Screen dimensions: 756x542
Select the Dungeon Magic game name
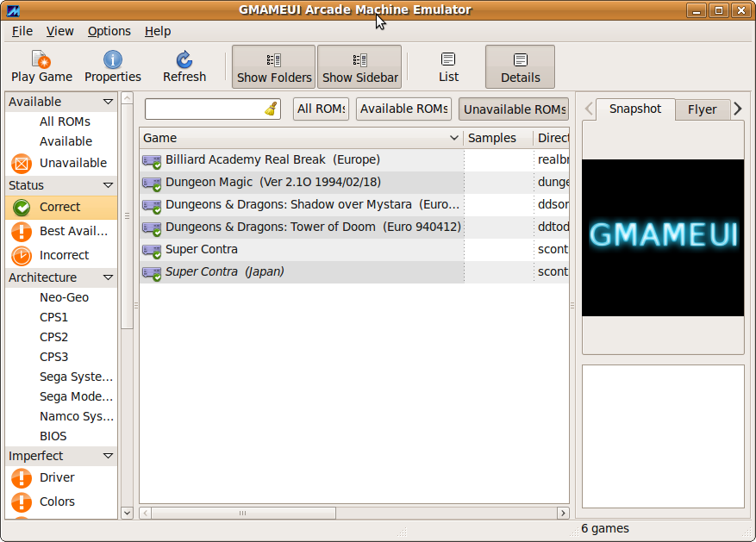273,182
